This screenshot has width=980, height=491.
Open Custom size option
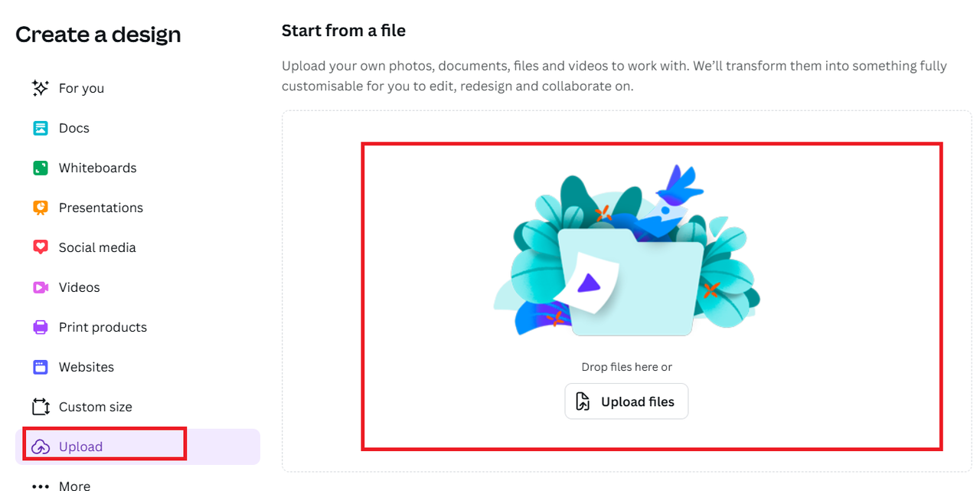tap(95, 407)
